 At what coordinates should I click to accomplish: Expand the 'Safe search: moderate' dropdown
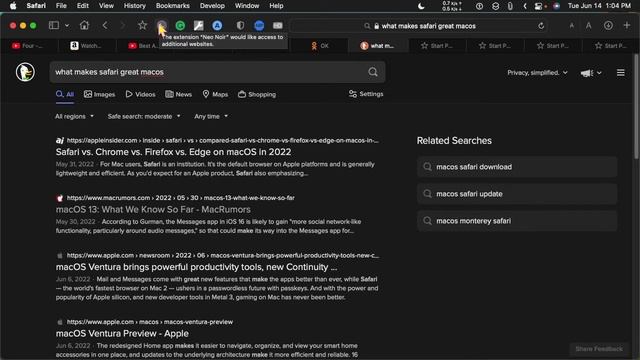pyautogui.click(x=144, y=116)
